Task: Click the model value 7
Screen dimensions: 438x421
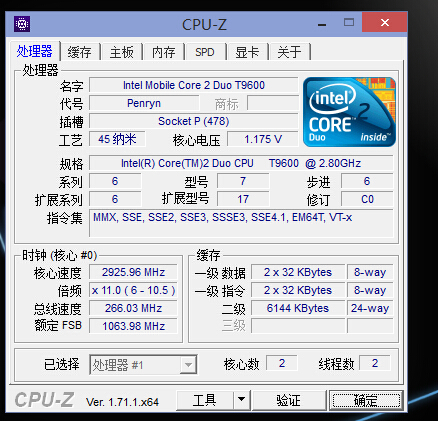Action: click(243, 181)
